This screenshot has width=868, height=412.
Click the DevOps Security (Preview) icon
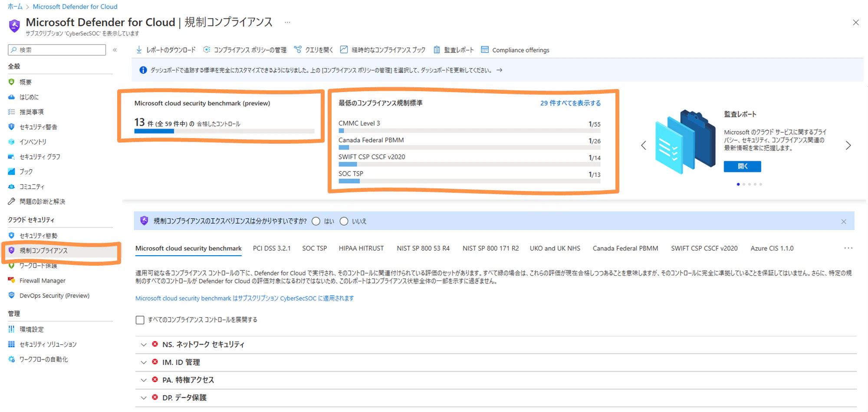tap(12, 295)
